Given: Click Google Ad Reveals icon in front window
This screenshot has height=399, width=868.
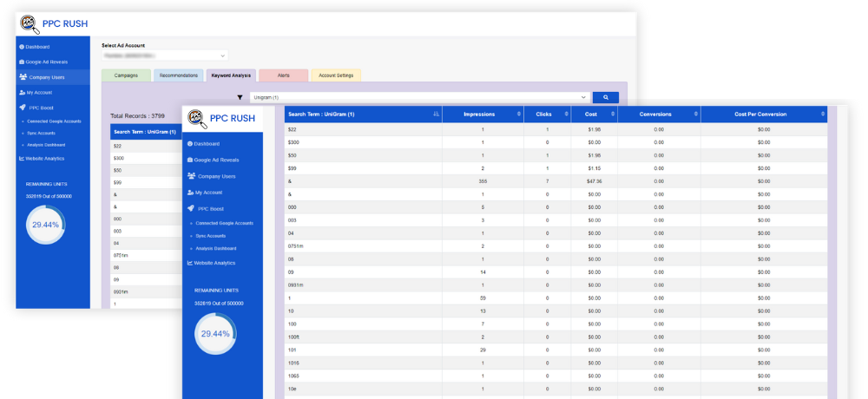Looking at the screenshot, I should [190, 160].
